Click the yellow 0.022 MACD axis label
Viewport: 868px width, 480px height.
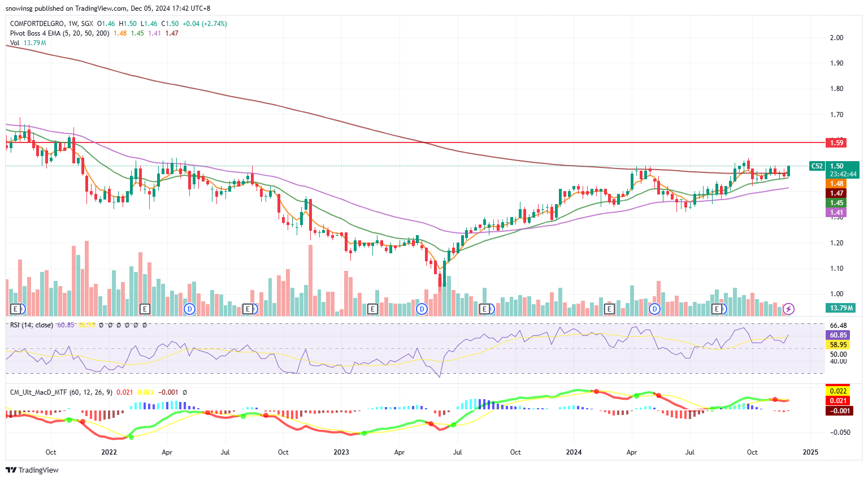pyautogui.click(x=839, y=391)
